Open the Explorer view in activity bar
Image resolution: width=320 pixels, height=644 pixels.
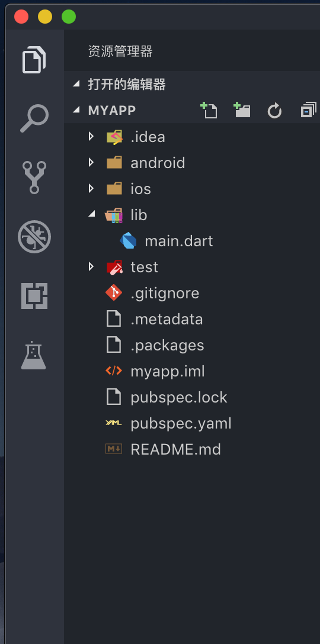click(34, 60)
